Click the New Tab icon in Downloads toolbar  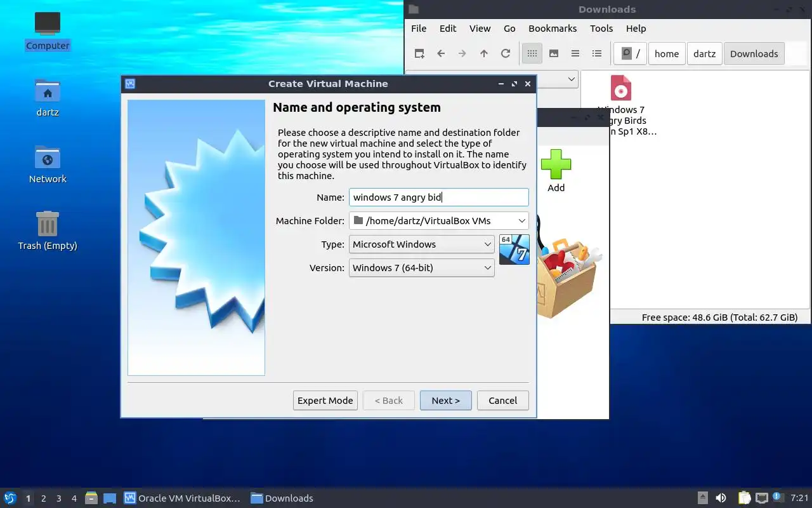(419, 54)
